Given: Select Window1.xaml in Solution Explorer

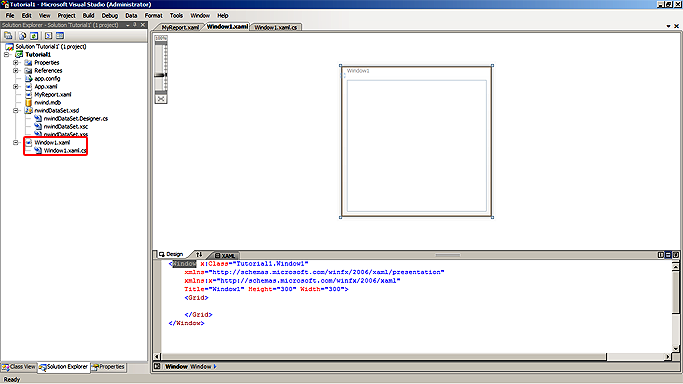Looking at the screenshot, I should 52,142.
